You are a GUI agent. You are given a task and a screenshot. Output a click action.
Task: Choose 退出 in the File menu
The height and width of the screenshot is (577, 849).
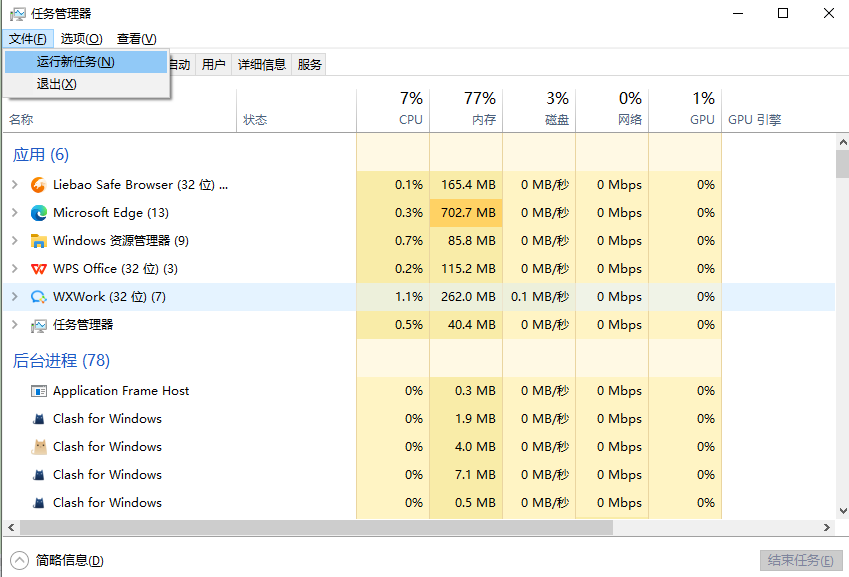click(57, 85)
